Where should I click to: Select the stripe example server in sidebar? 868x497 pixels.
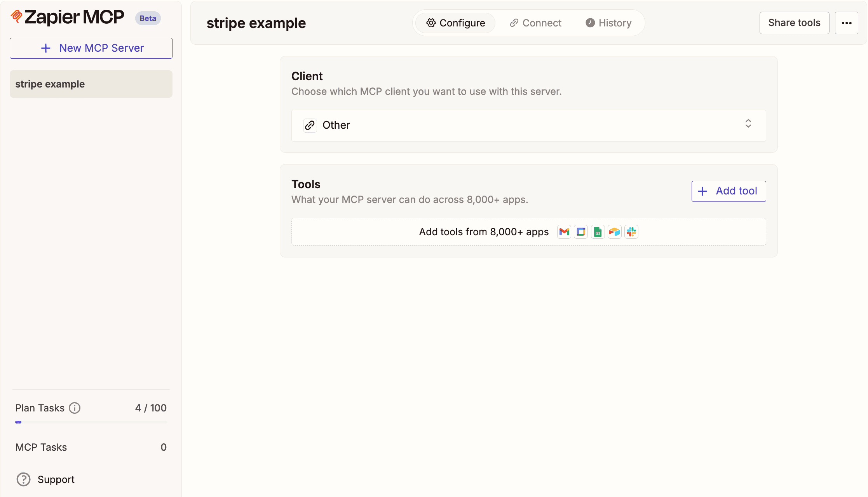click(91, 84)
